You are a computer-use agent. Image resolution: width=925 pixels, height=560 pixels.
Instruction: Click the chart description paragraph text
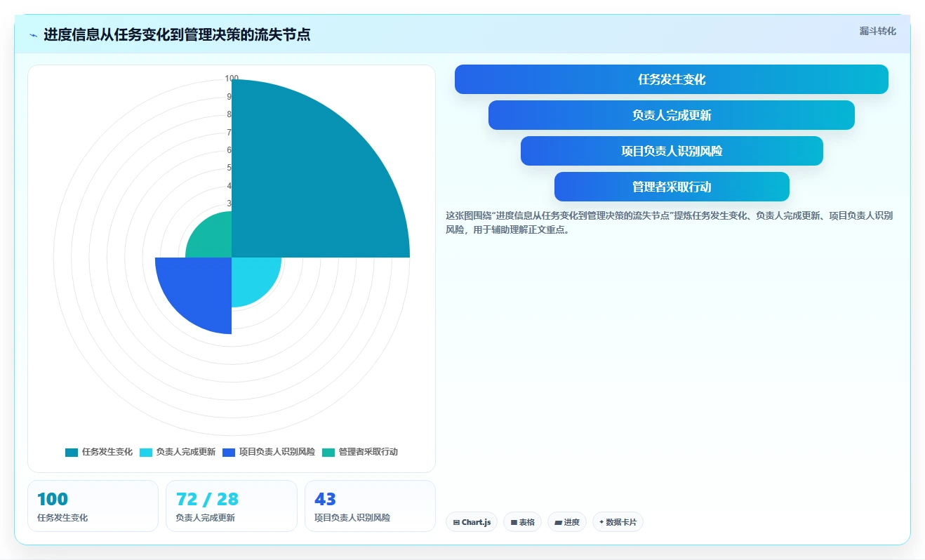click(669, 222)
